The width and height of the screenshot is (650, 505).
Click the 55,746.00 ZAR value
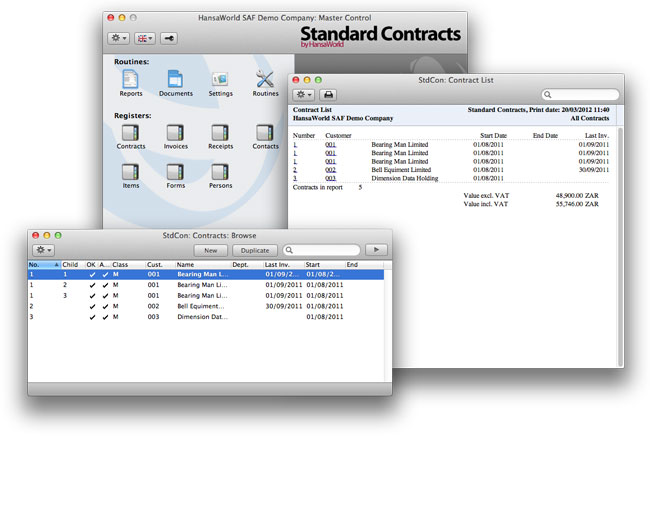tap(577, 204)
